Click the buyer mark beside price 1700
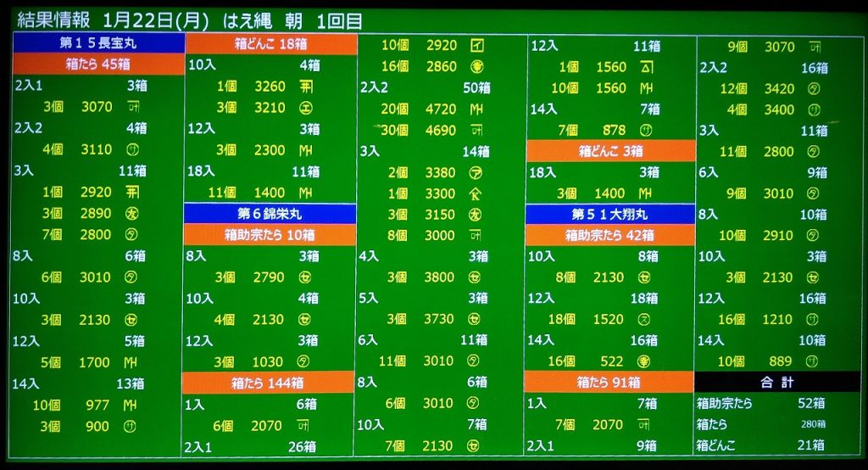The height and width of the screenshot is (470, 868). 131,362
